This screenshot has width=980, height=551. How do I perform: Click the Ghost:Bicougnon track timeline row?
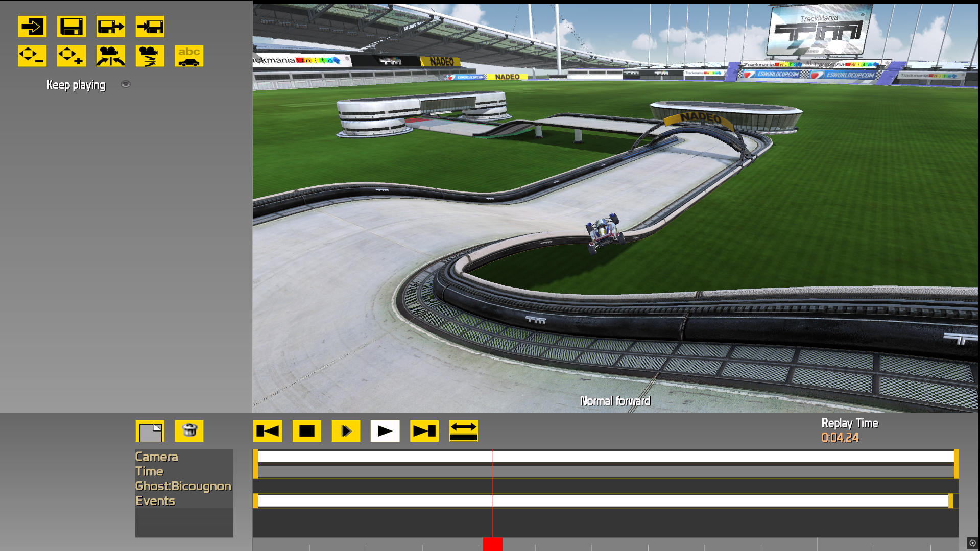click(x=606, y=486)
